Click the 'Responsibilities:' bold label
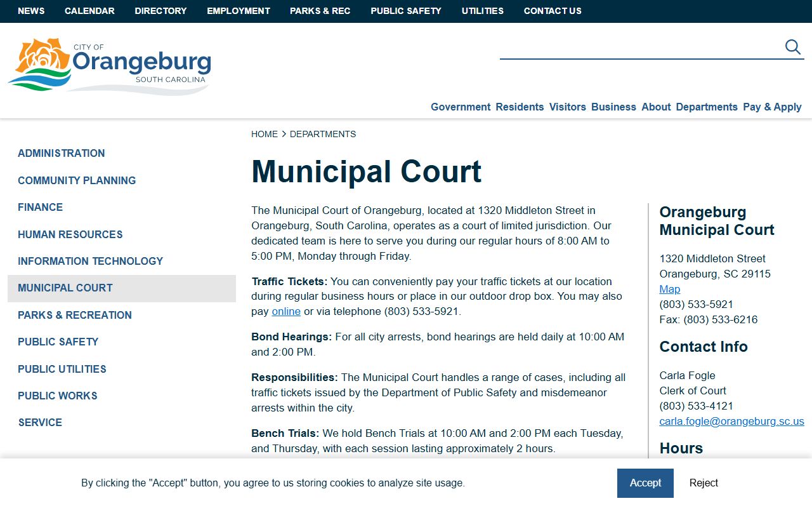This screenshot has width=812, height=508. tap(295, 377)
